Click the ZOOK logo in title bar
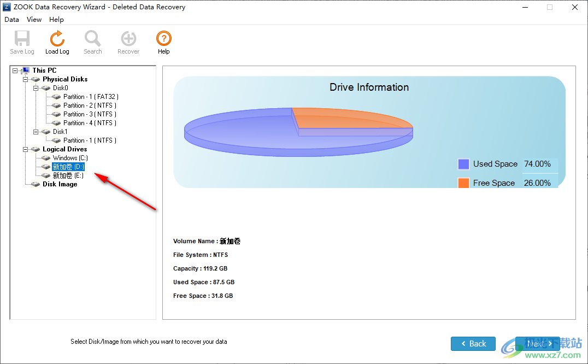This screenshot has height=364, width=588. point(6,7)
